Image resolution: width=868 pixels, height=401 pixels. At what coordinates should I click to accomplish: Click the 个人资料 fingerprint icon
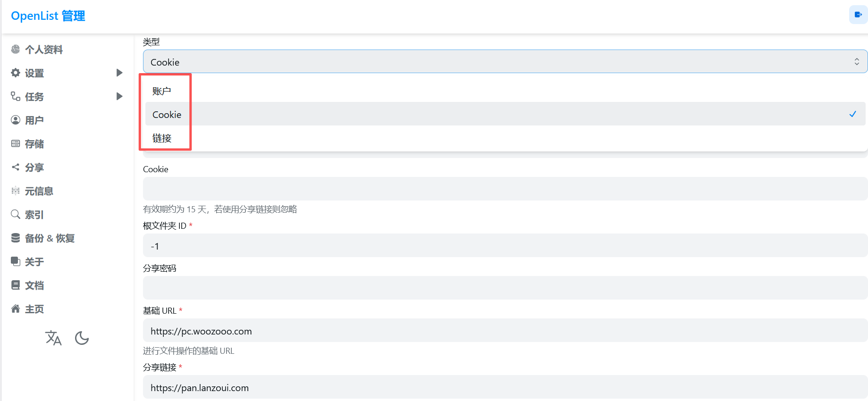pyautogui.click(x=16, y=49)
